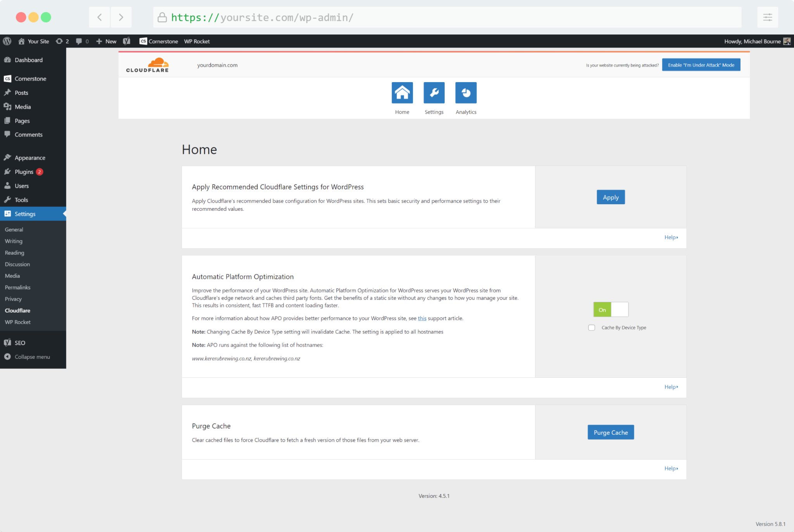
Task: Click Version: 4.5.1 text
Action: point(434,496)
